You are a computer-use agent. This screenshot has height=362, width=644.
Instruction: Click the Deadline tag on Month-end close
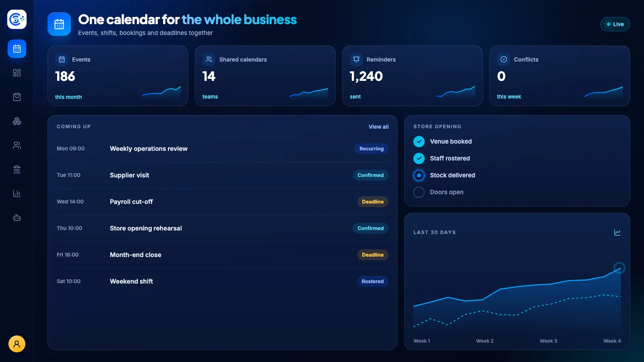(x=373, y=255)
